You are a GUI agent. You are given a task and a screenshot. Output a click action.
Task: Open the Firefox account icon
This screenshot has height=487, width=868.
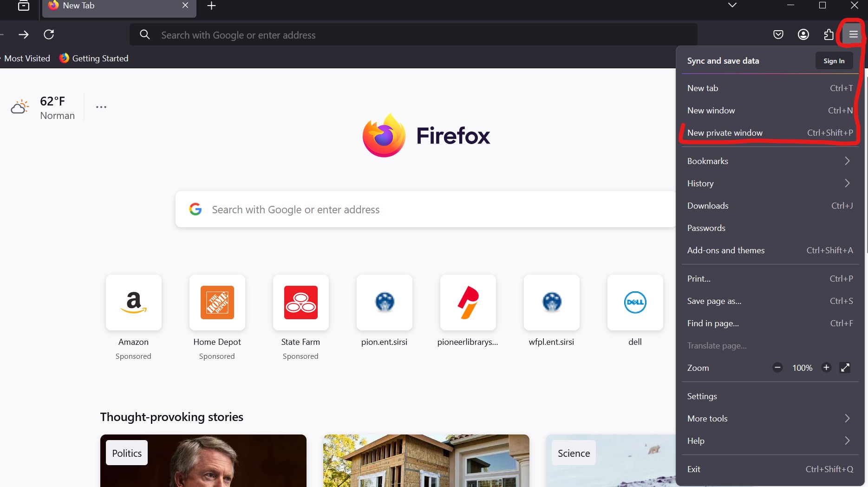coord(803,34)
